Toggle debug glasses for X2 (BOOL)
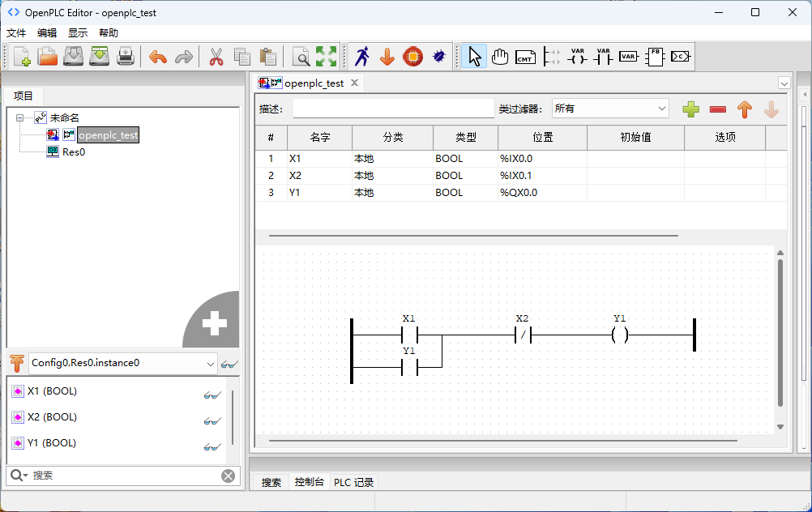This screenshot has width=812, height=512. point(212,421)
